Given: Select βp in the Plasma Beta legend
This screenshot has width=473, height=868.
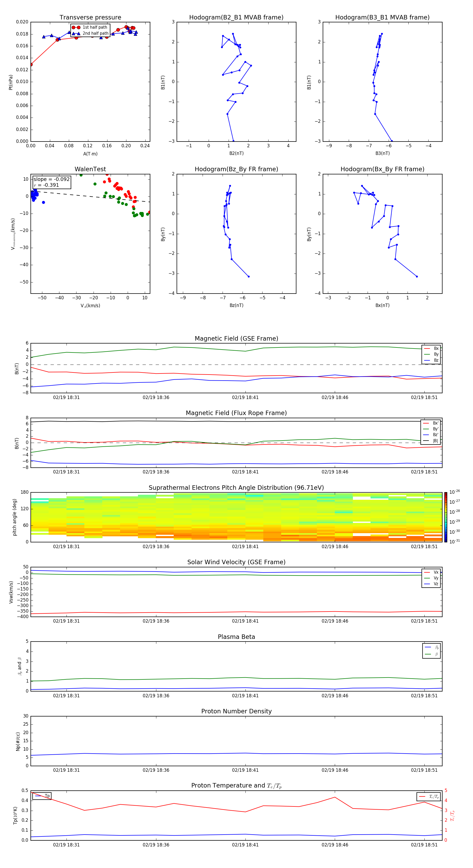Looking at the screenshot, I should [x=431, y=647].
